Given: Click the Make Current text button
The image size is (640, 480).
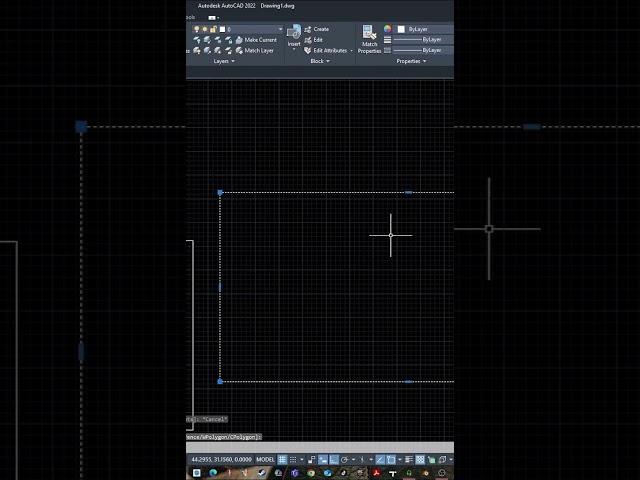Looking at the screenshot, I should pos(260,40).
